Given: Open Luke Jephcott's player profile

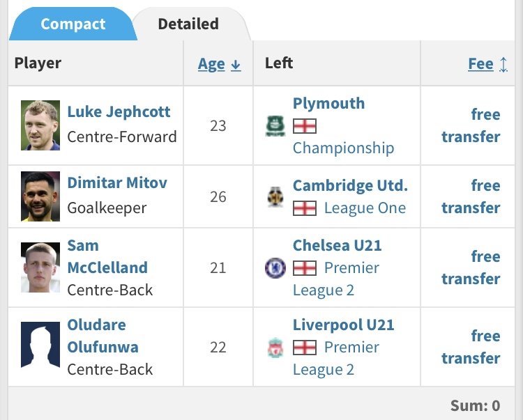Looking at the screenshot, I should (119, 111).
